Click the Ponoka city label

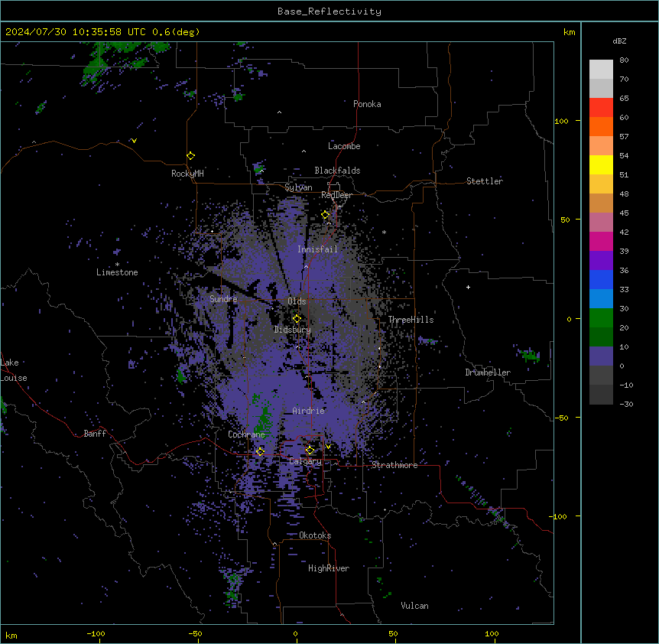367,104
